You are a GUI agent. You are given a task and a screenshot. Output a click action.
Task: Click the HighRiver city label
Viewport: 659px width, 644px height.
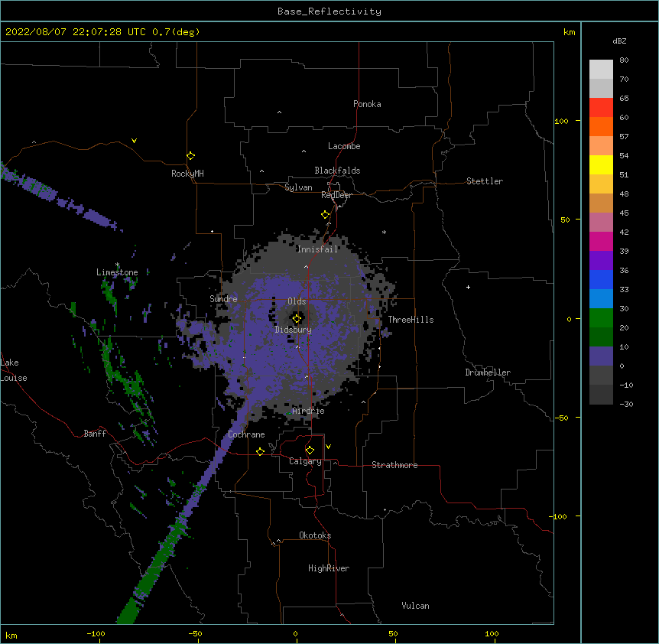[x=329, y=568]
